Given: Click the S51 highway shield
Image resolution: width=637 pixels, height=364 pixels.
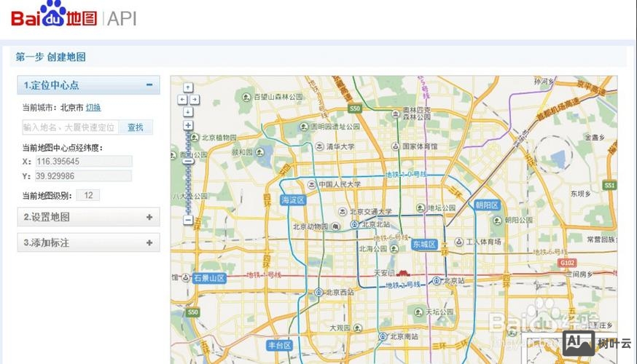Looking at the screenshot, I should (610, 186).
